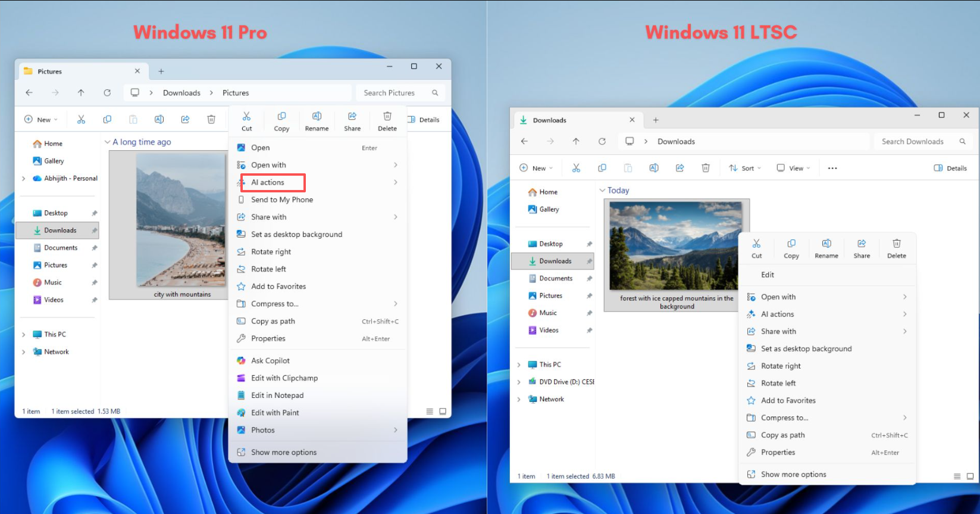
Task: Select AI actions in LTSC context menu
Action: click(827, 314)
